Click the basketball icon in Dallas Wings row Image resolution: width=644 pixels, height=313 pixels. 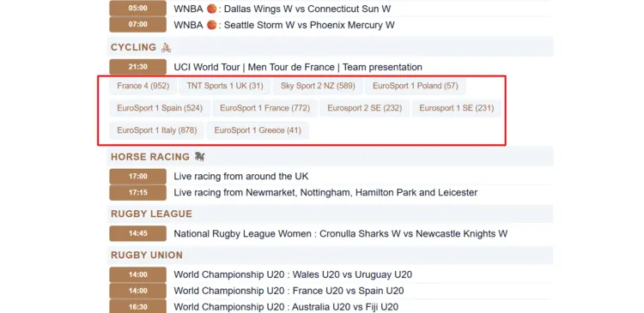point(211,9)
